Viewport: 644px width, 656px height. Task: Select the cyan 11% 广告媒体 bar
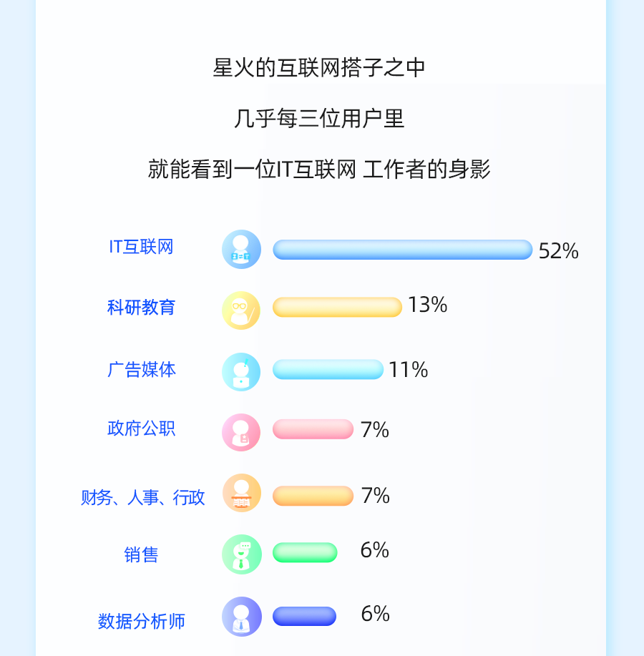[328, 369]
